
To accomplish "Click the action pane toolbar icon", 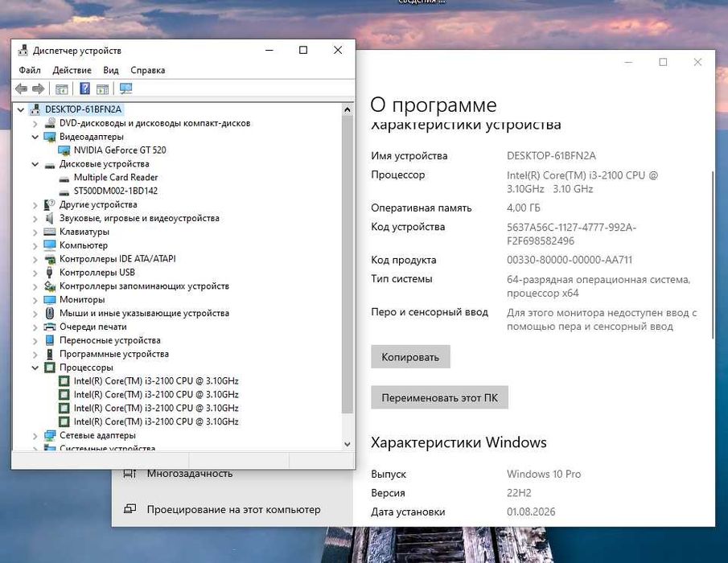I will (102, 88).
